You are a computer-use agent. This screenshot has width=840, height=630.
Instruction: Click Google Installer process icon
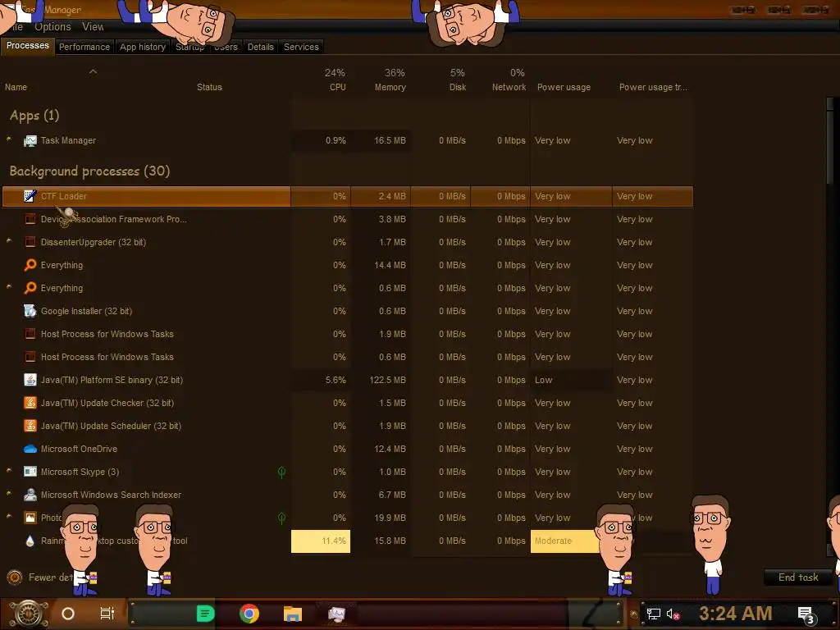[30, 311]
